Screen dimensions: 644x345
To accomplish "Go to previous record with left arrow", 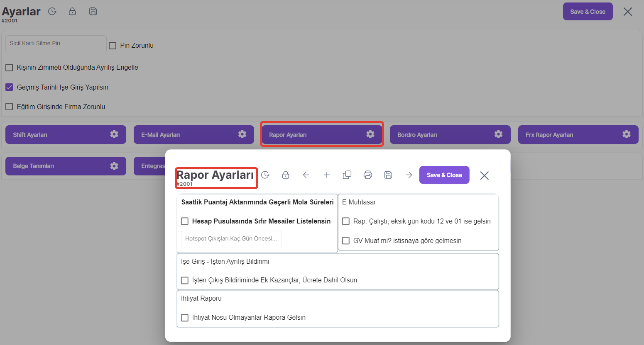I will click(x=306, y=175).
